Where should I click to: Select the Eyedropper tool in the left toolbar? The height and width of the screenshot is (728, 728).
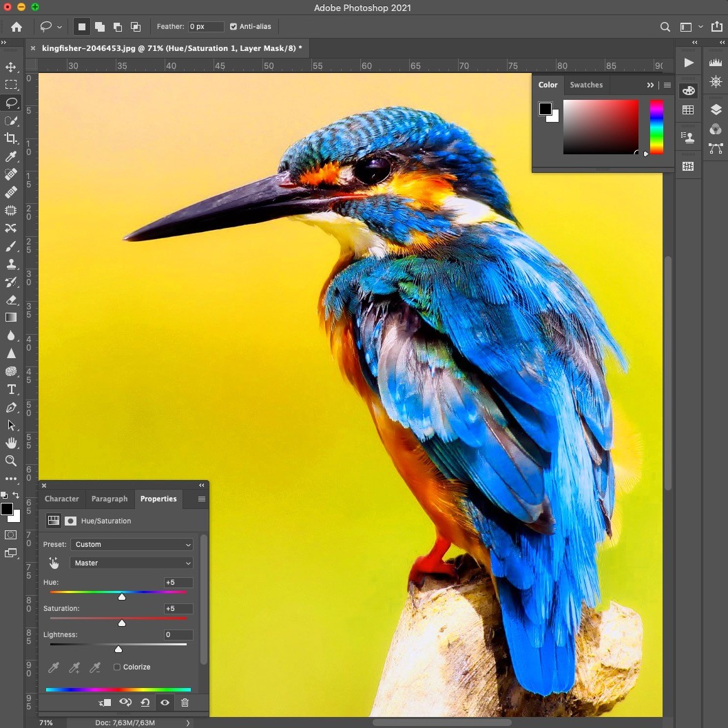11,156
